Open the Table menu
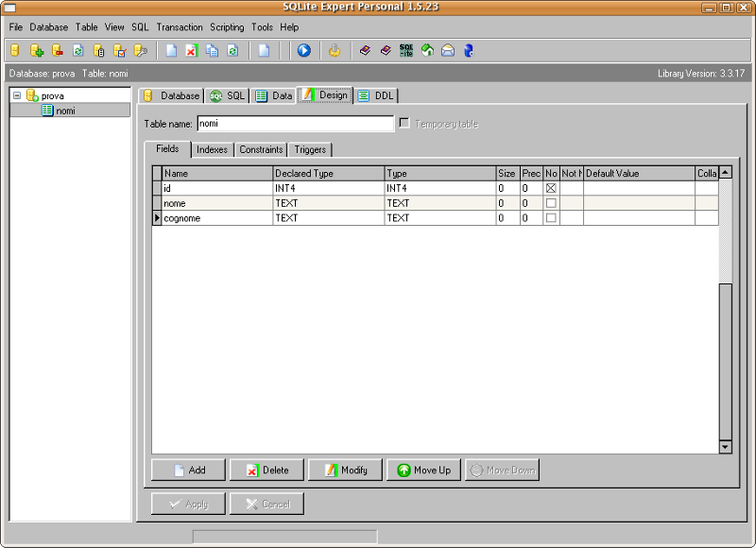Viewport: 756px width, 548px height. 86,27
